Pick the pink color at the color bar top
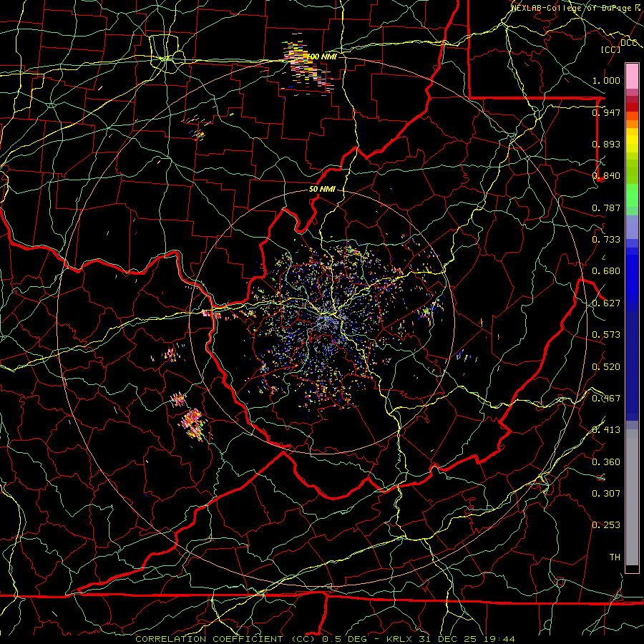Image resolution: width=644 pixels, height=644 pixels. point(632,76)
